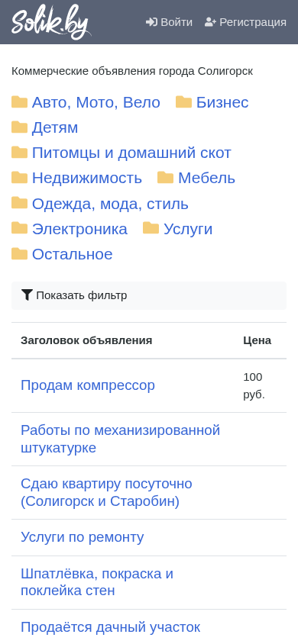The width and height of the screenshot is (298, 644).
Task: Open the Одежда, мода, стиль category
Action: click(110, 204)
